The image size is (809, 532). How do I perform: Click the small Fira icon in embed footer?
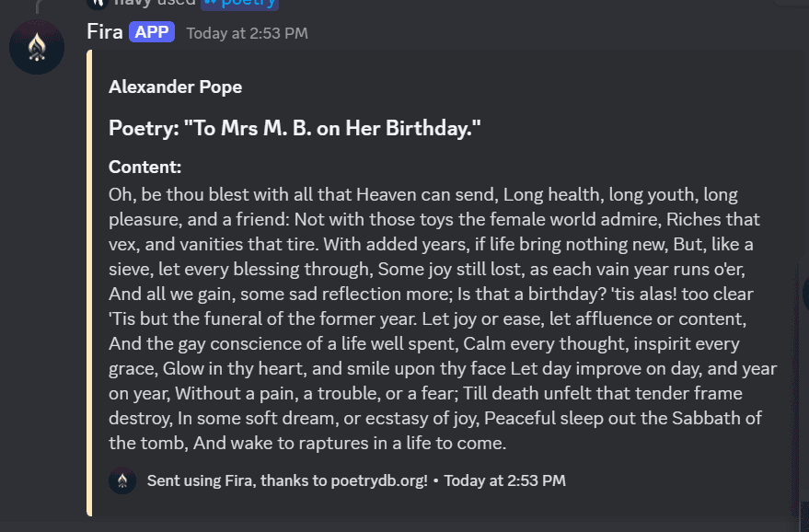(x=122, y=480)
